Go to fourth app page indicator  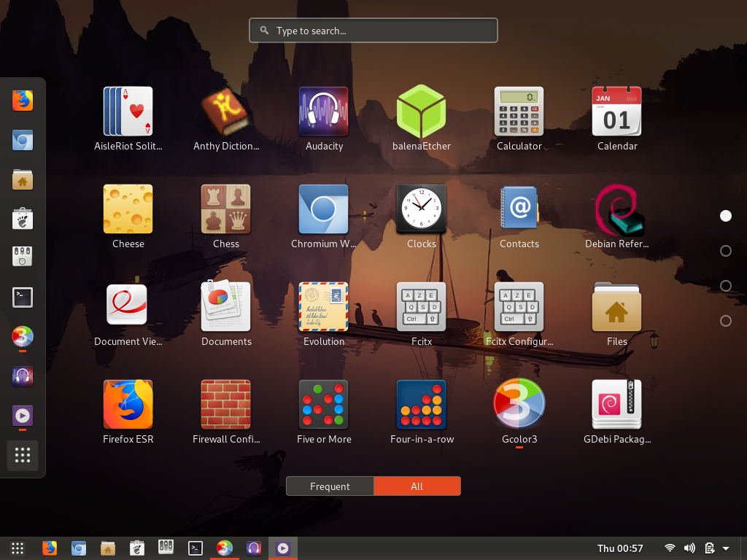pos(726,321)
